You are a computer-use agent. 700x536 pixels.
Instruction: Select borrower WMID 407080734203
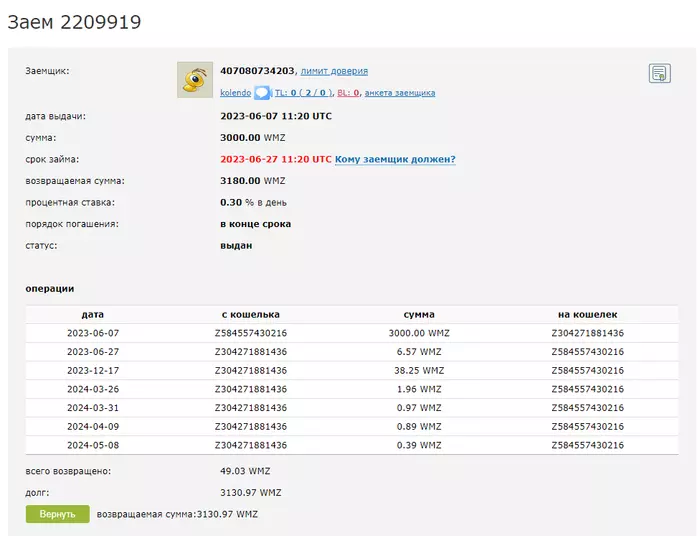(x=257, y=71)
